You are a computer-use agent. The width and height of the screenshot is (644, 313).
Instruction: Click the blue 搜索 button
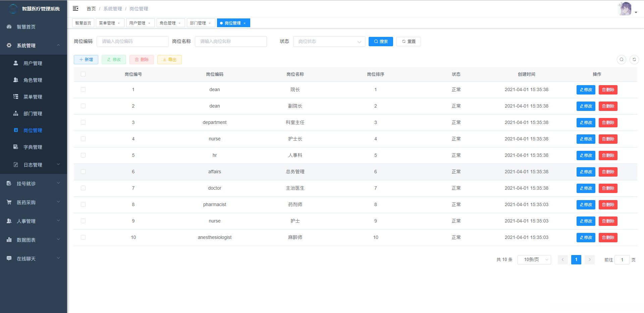[381, 42]
